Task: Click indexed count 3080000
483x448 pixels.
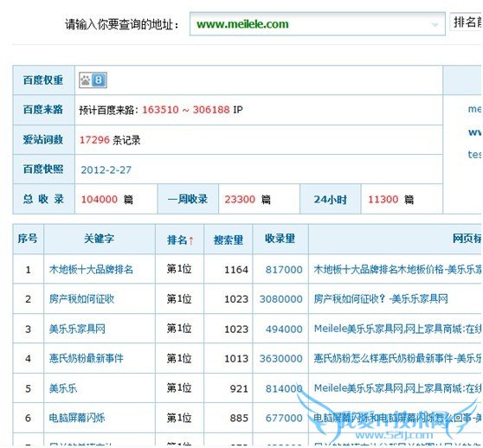Action: click(x=281, y=299)
